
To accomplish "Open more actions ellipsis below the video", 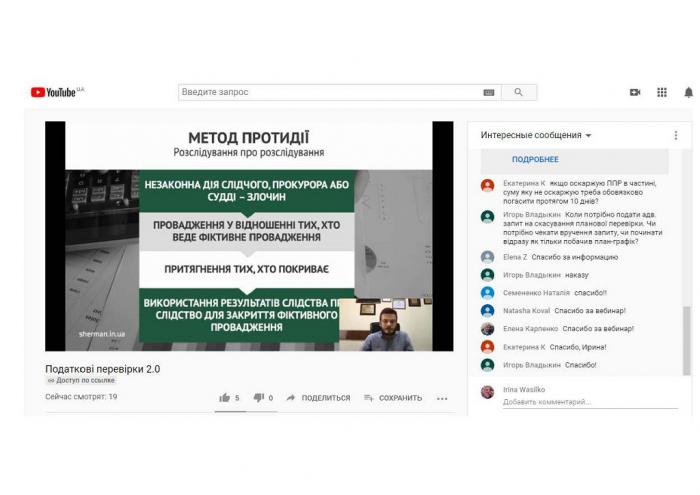I will (x=442, y=397).
